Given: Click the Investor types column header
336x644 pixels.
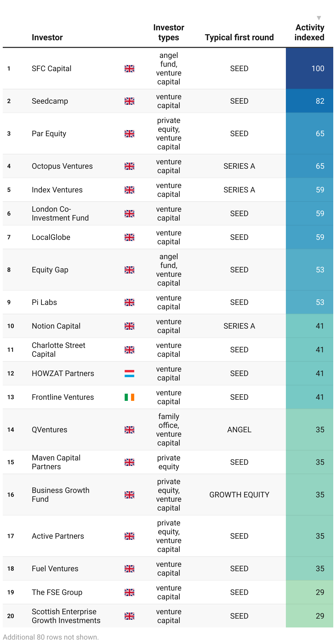Looking at the screenshot, I should click(169, 33).
